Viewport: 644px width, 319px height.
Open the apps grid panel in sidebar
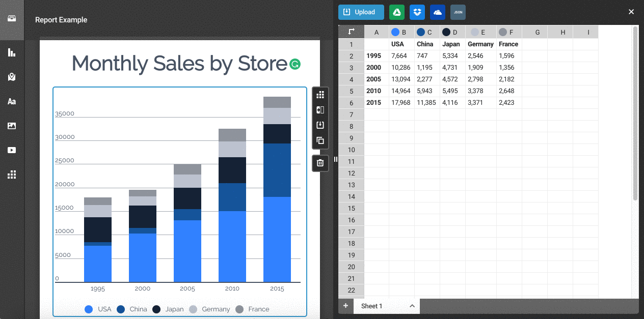pos(12,175)
